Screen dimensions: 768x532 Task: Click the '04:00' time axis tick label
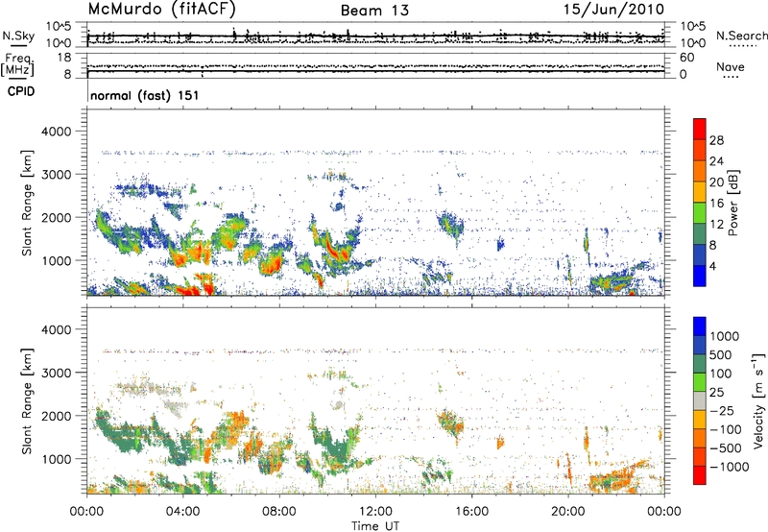[x=183, y=512]
